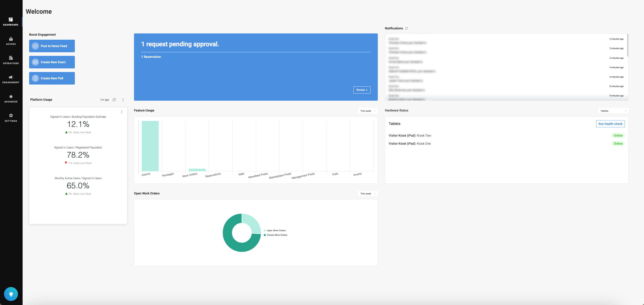Click Post to News Feed
Screen dimensions: 644x305
(x=52, y=46)
